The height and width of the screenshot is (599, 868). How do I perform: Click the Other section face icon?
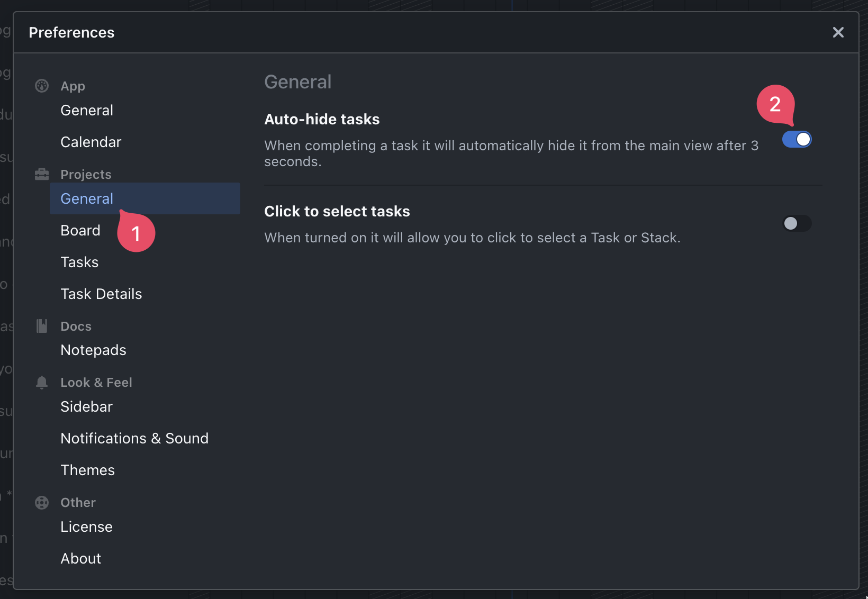(42, 502)
